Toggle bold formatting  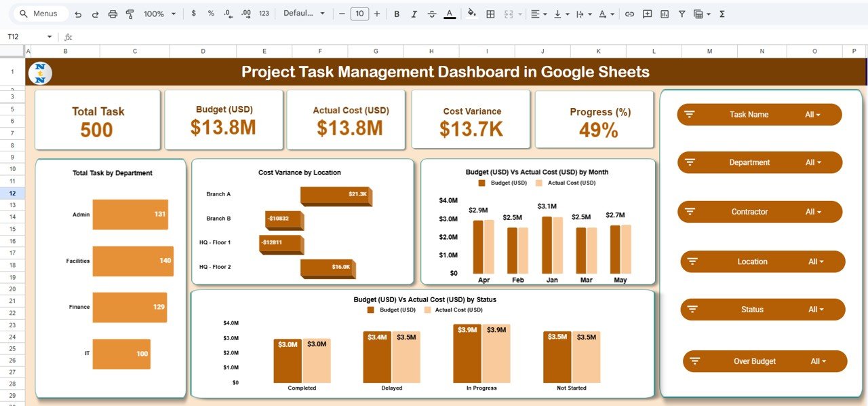click(x=396, y=13)
